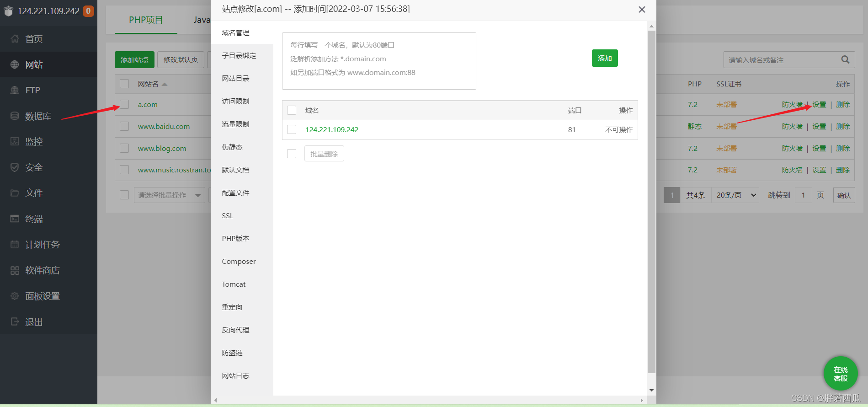Check the www.music.rosstran row checkbox
This screenshot has width=868, height=407.
[124, 170]
